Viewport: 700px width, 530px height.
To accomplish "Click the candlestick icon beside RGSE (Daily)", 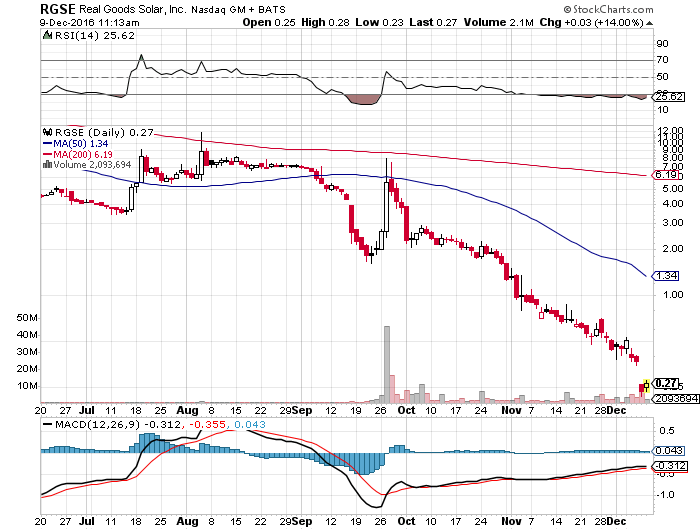I will [x=46, y=131].
